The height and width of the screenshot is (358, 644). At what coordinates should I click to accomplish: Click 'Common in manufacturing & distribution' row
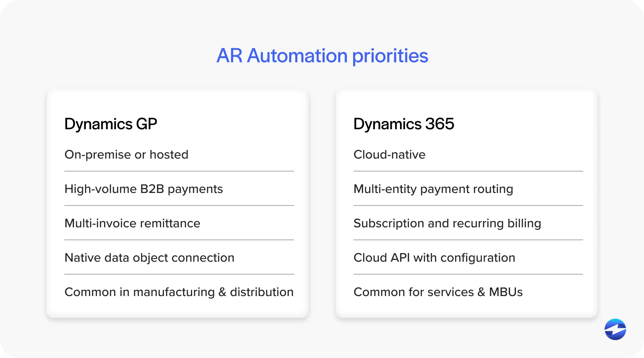179,292
